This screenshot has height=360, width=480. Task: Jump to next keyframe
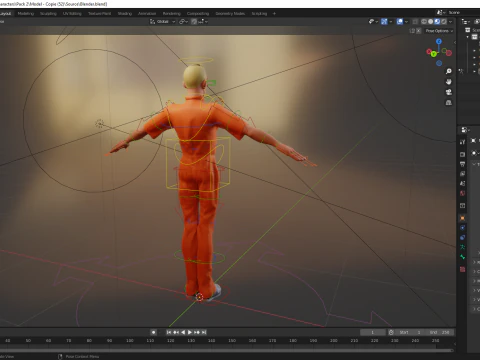197,332
